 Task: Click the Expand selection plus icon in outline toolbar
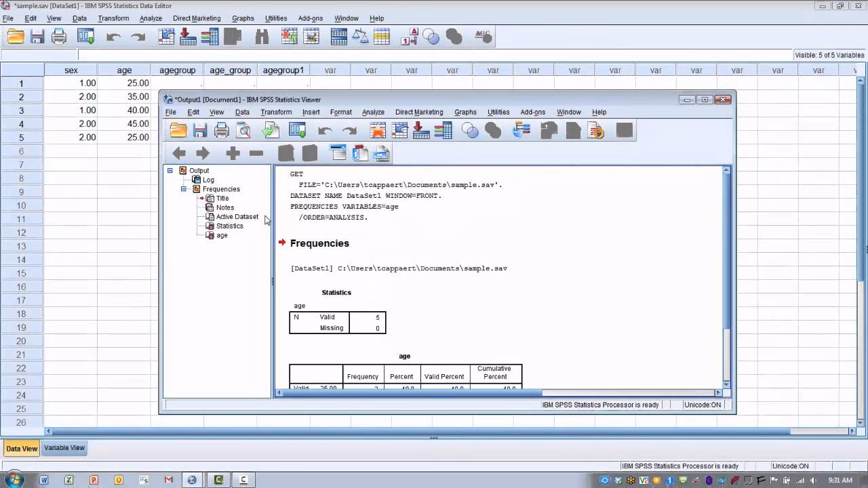pos(233,153)
